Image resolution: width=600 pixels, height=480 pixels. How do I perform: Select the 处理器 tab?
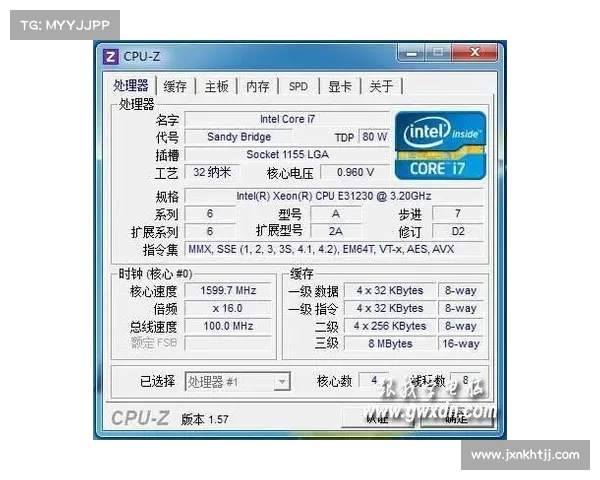click(x=131, y=85)
